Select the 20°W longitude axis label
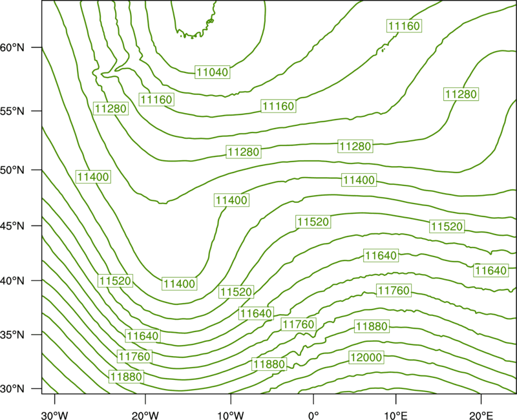This screenshot has width=517, height=420. click(x=145, y=415)
